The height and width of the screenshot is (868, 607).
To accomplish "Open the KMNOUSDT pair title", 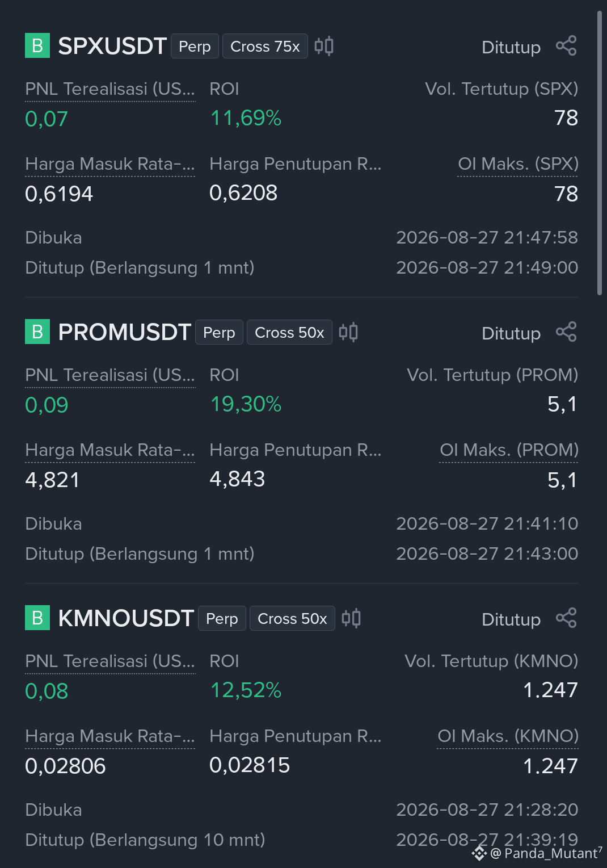I will (x=126, y=618).
